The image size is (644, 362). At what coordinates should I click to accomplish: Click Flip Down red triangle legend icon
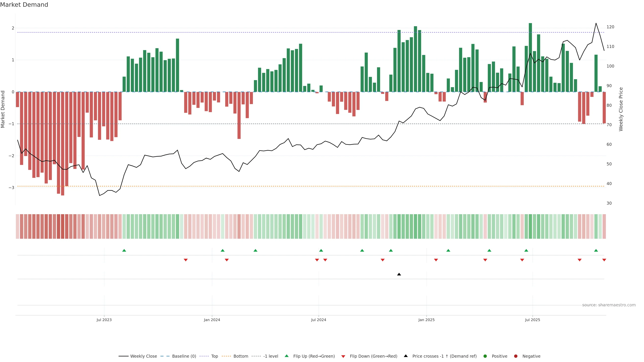click(x=343, y=356)
